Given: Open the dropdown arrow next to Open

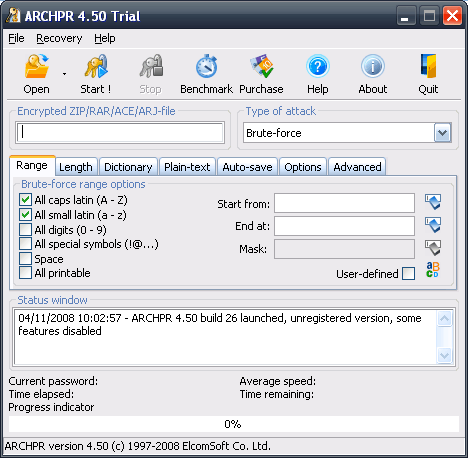Looking at the screenshot, I should point(64,74).
